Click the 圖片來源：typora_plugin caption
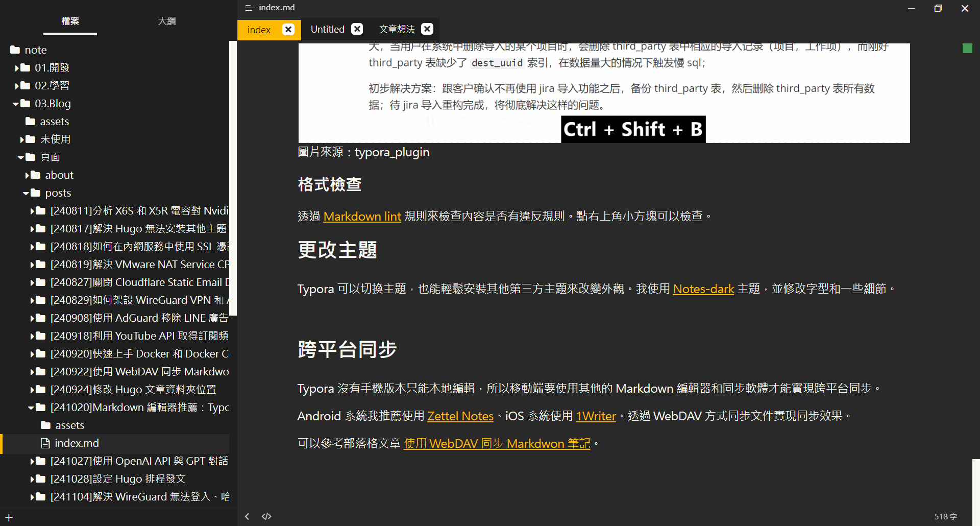 (363, 152)
